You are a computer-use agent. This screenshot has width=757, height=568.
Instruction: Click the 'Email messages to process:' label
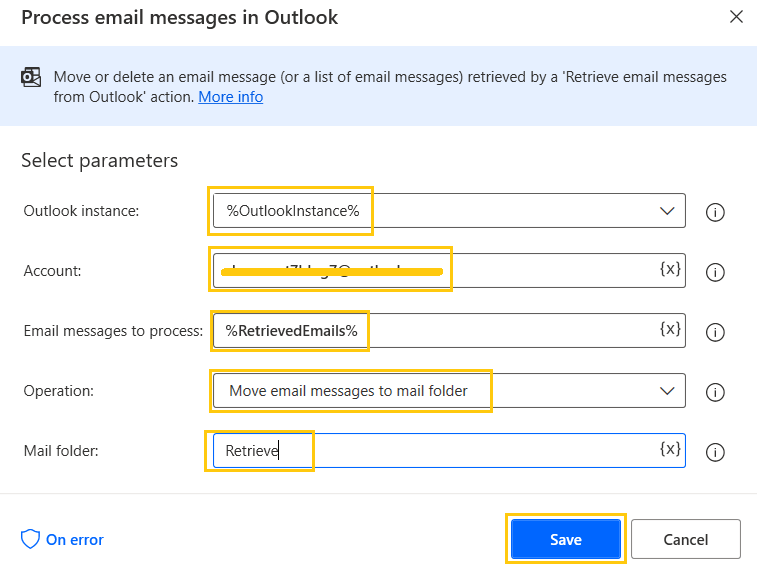click(x=113, y=331)
